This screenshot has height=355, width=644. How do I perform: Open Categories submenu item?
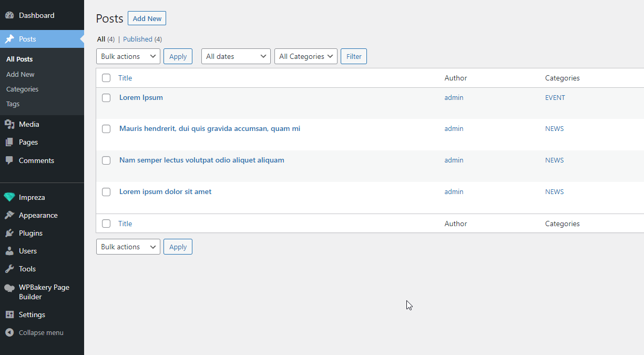pos(23,89)
